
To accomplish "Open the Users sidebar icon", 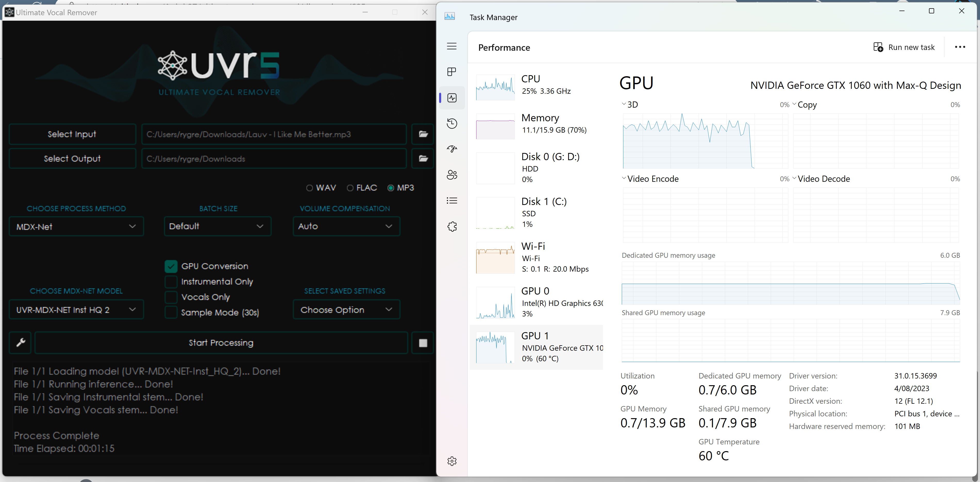I will tap(452, 175).
